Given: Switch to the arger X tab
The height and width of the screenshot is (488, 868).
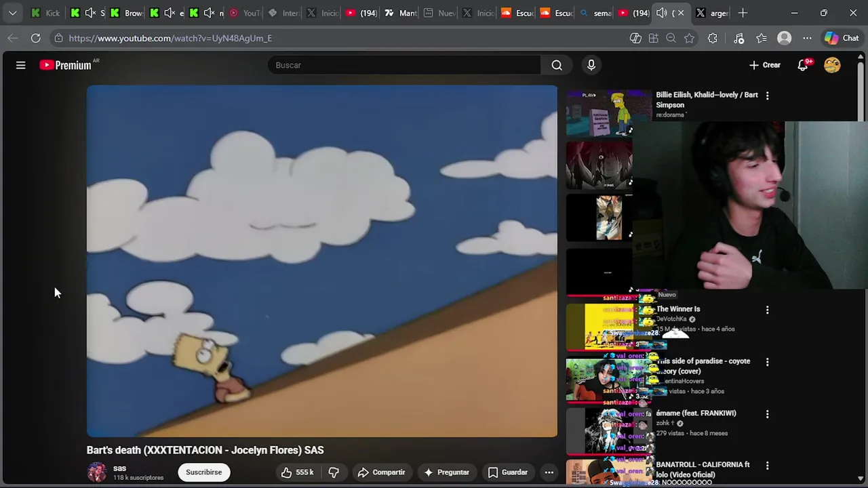Looking at the screenshot, I should pyautogui.click(x=711, y=13).
